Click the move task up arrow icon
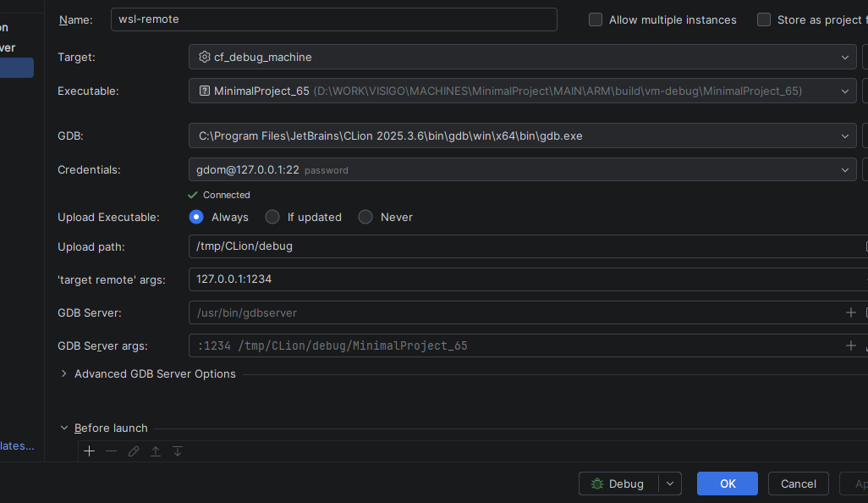This screenshot has height=503, width=868. pyautogui.click(x=156, y=451)
